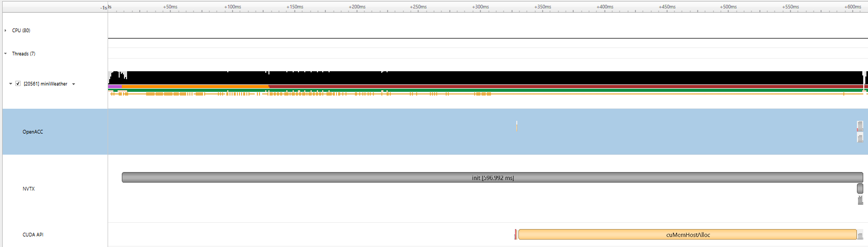
Task: Collapse the miniWeather thread tree arrow
Action: 11,84
